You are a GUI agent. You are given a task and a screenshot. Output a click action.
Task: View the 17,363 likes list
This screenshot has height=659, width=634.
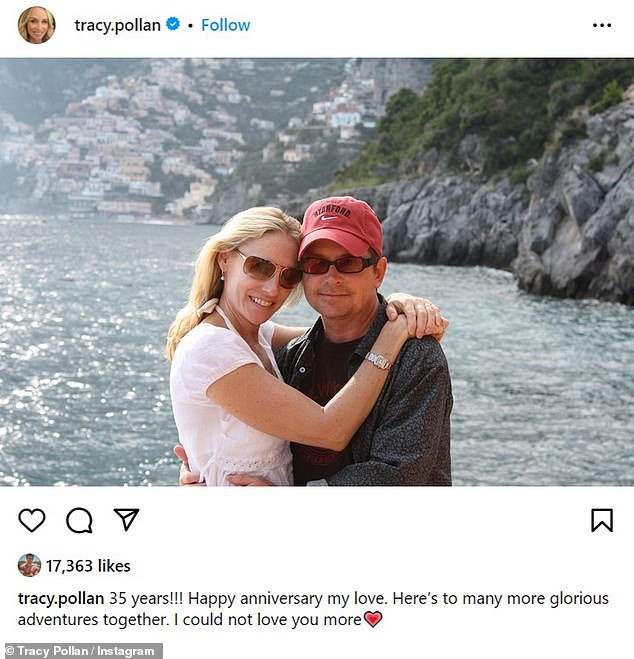click(x=88, y=566)
